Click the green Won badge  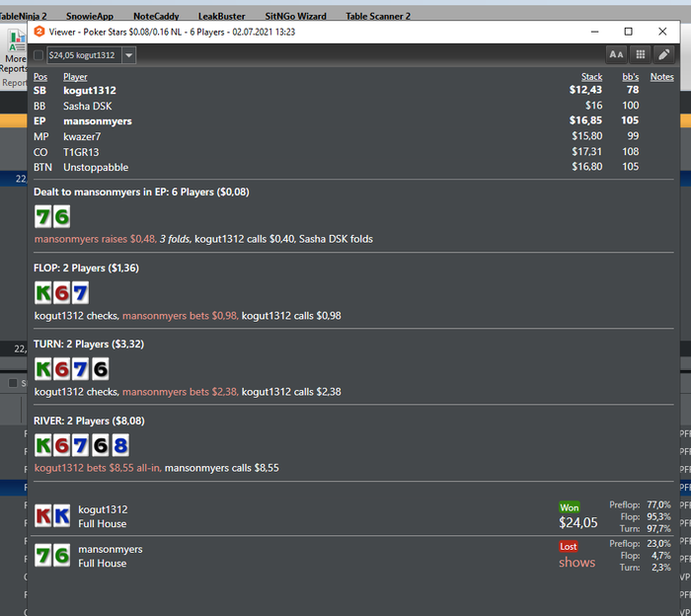click(x=570, y=507)
